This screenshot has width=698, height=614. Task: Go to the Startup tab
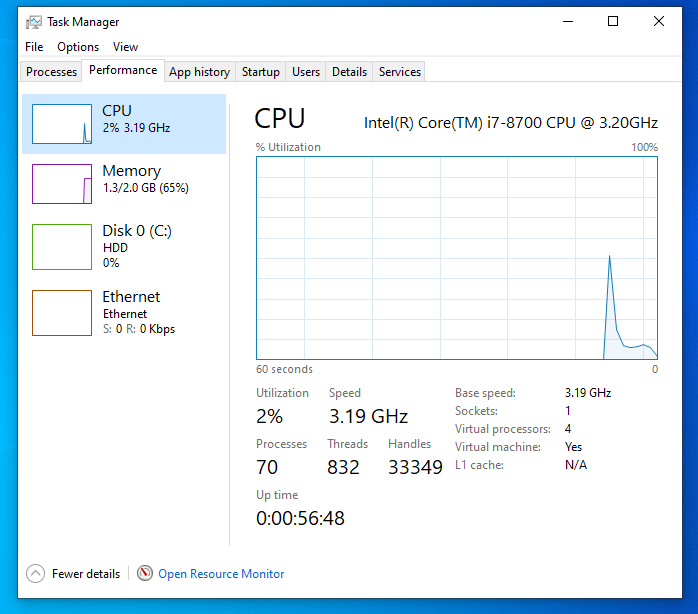[x=261, y=72]
